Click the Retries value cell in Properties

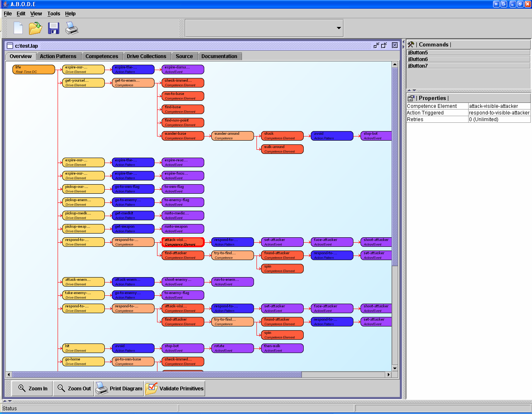tap(499, 119)
